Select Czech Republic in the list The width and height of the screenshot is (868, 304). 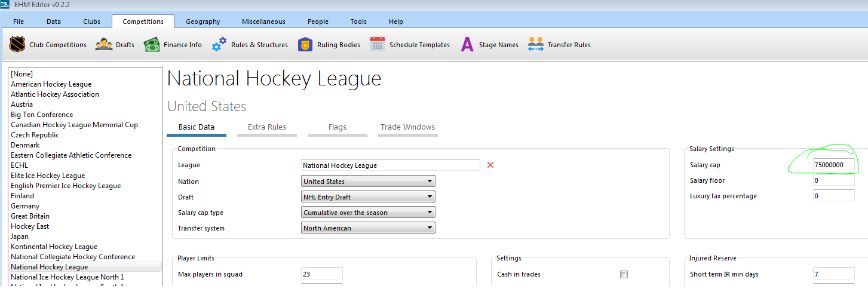85,135
